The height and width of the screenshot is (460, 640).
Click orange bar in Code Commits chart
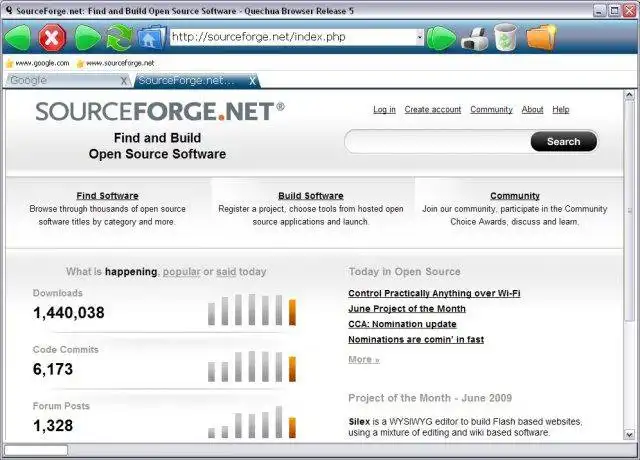pyautogui.click(x=292, y=369)
